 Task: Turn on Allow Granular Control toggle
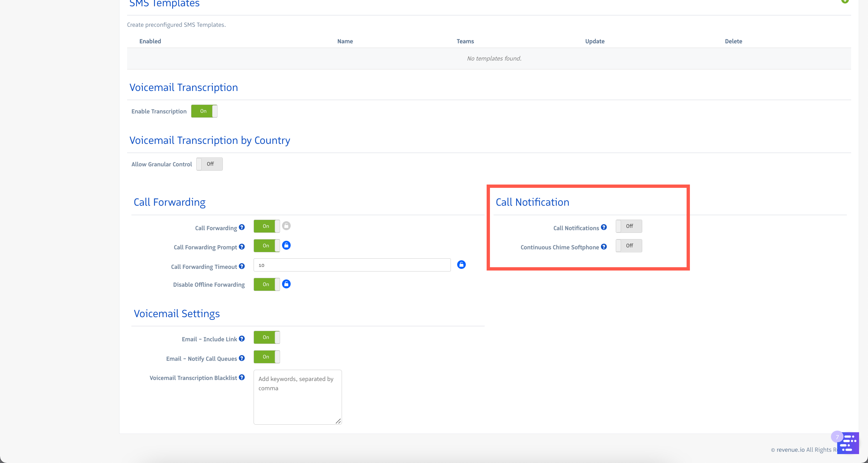209,164
